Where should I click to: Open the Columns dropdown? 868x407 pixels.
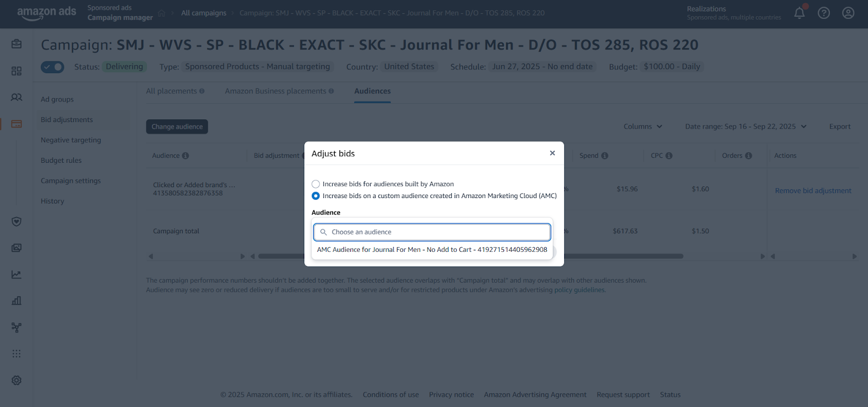tap(643, 126)
